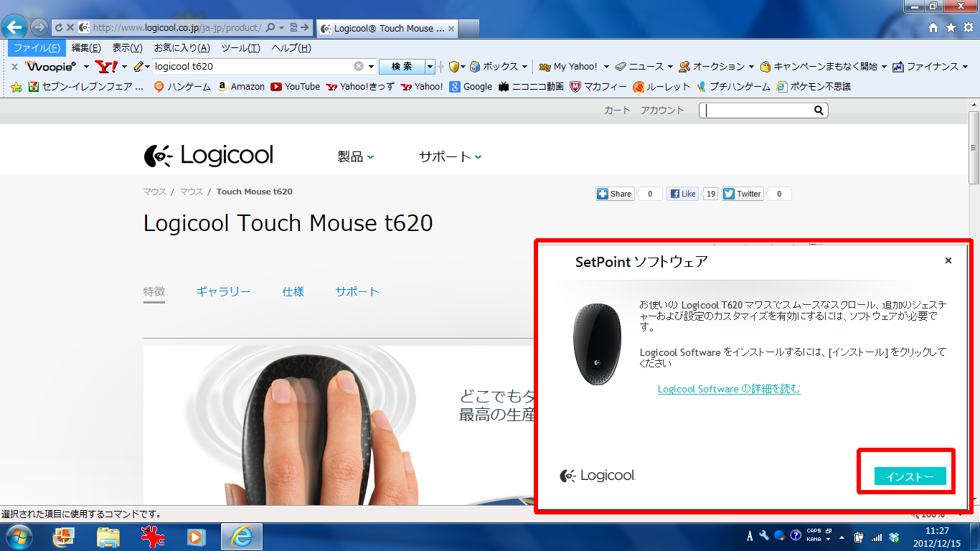The image size is (980, 551).
Task: Open the browser Home page icon
Action: [933, 28]
